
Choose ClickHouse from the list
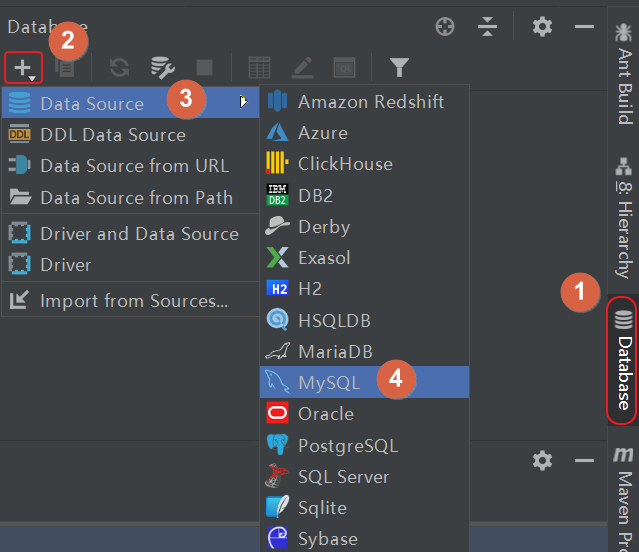[365, 164]
